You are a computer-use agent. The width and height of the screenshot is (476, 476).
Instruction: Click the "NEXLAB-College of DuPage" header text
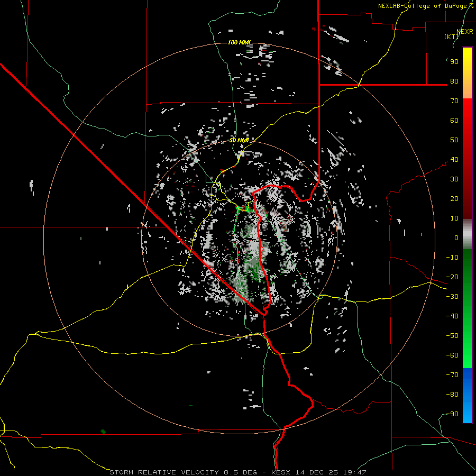(422, 6)
